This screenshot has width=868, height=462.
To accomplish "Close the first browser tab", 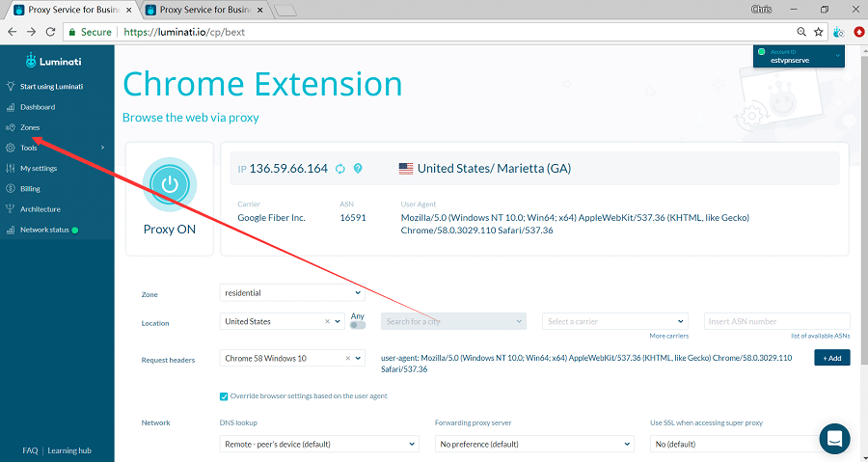I will click(x=128, y=10).
